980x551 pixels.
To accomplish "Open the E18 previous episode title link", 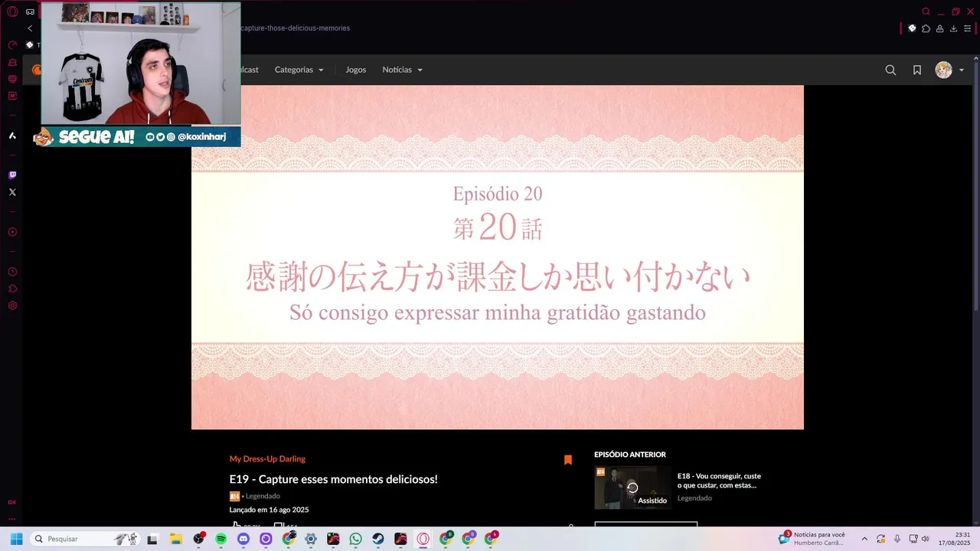I will click(719, 481).
